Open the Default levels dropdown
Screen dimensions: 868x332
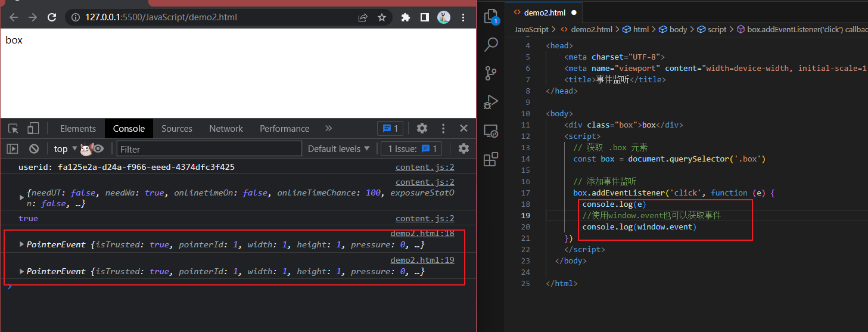[338, 149]
